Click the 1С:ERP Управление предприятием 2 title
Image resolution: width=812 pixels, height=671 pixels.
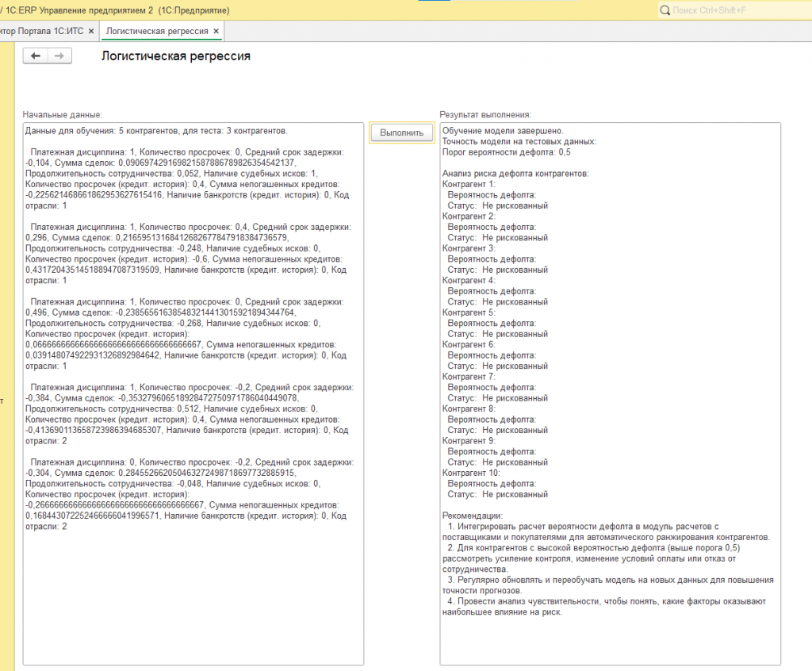(x=79, y=10)
